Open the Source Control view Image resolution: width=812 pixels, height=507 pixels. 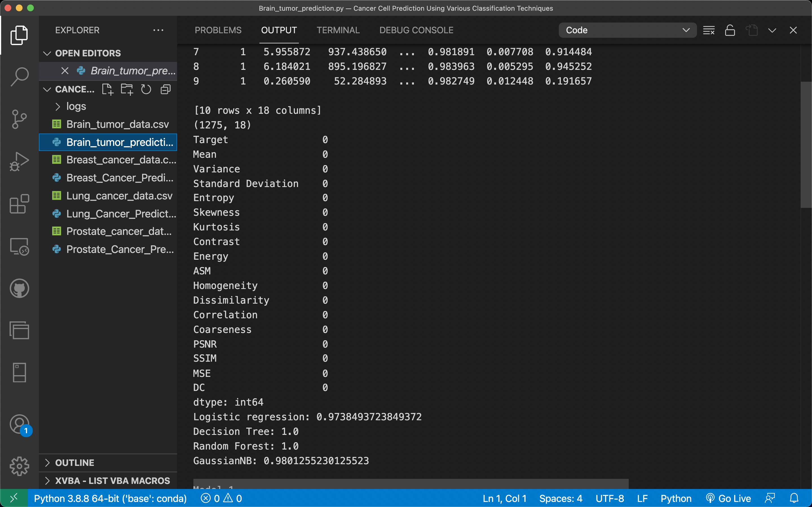pyautogui.click(x=19, y=119)
